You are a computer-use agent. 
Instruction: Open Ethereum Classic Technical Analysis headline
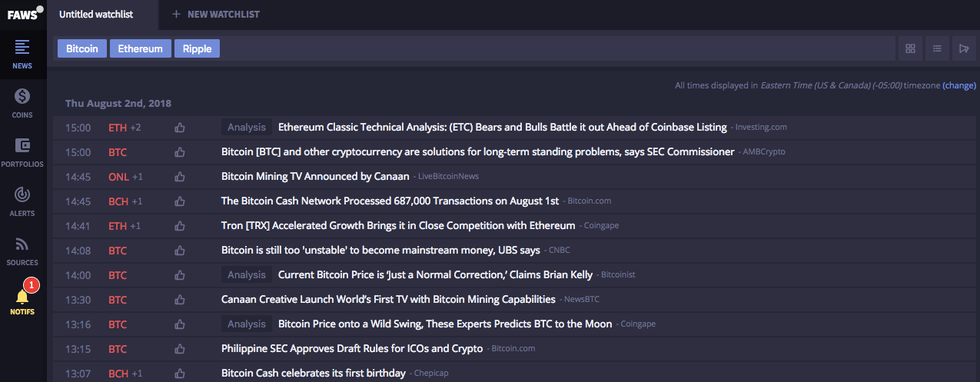[503, 128]
